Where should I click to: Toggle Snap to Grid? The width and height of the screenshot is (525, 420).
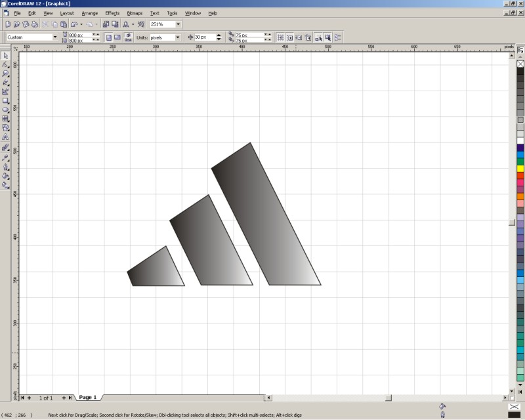click(x=281, y=37)
